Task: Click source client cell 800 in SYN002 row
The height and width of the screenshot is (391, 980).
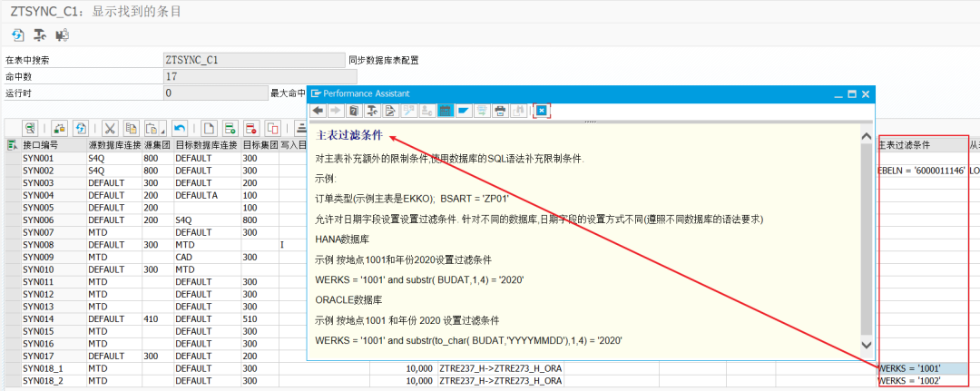Action: 158,171
